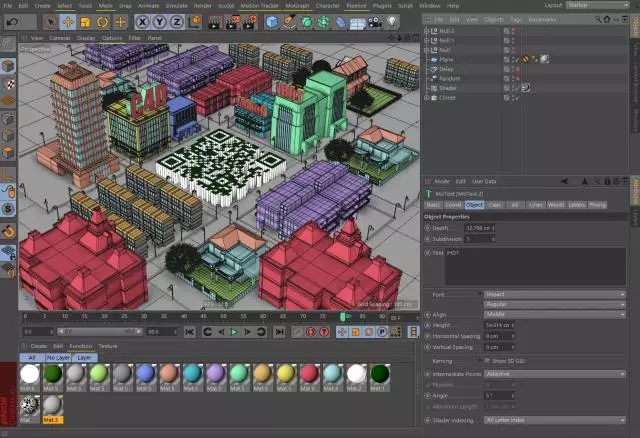Select the Move tool in the toolbar
The height and width of the screenshot is (438, 640).
pos(68,21)
